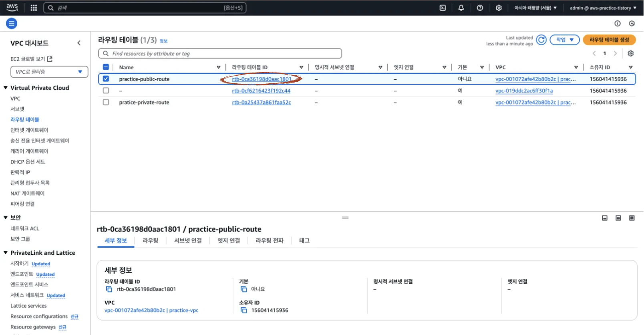The width and height of the screenshot is (644, 335).
Task: Toggle the select-all header checkbox
Action: point(106,67)
